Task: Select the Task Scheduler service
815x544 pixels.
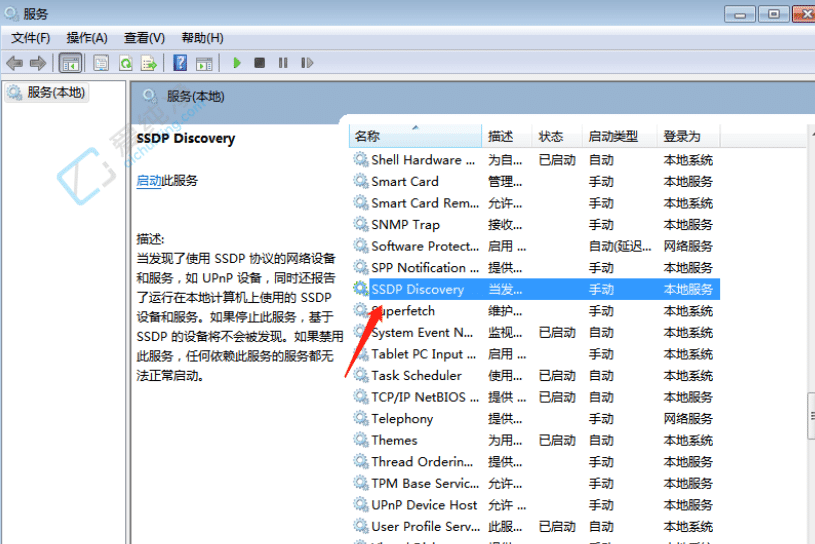Action: (535, 376)
